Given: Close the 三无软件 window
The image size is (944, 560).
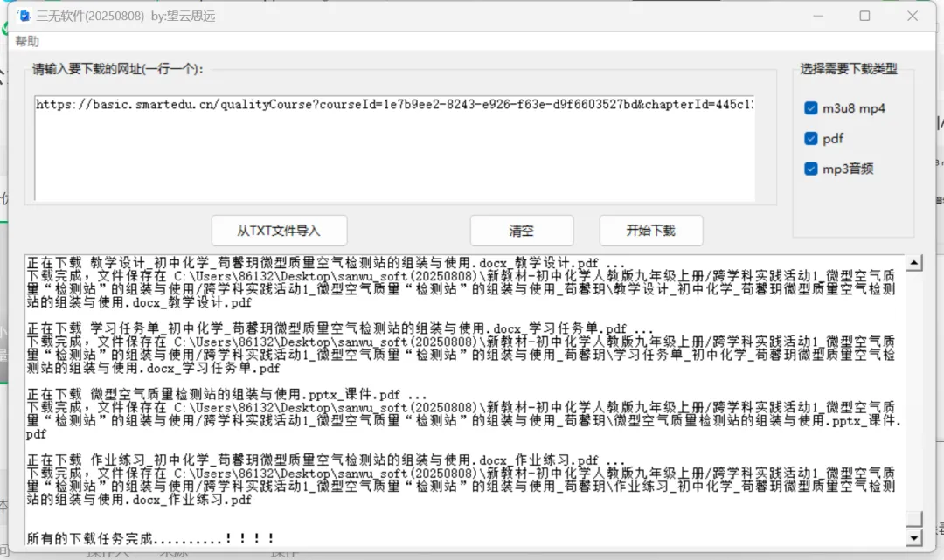Looking at the screenshot, I should 912,16.
